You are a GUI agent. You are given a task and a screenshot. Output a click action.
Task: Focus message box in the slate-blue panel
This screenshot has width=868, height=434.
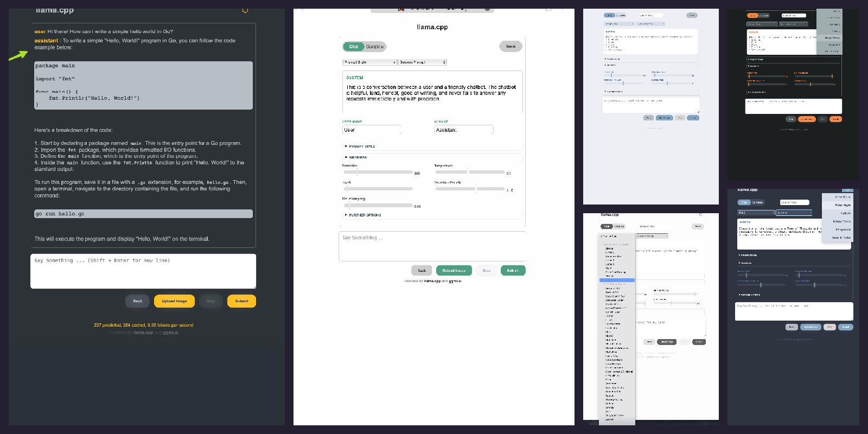(x=794, y=311)
